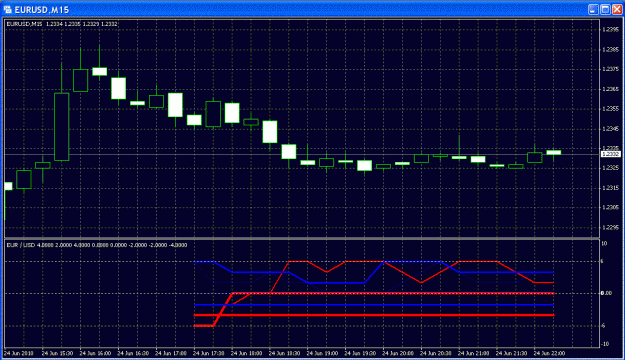625x360 pixels.
Task: Click the 1.2365 price scale label
Action: 611,89
